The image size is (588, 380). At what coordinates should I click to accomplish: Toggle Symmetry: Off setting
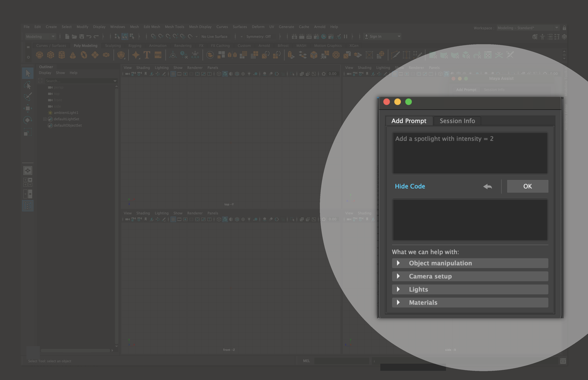point(258,36)
